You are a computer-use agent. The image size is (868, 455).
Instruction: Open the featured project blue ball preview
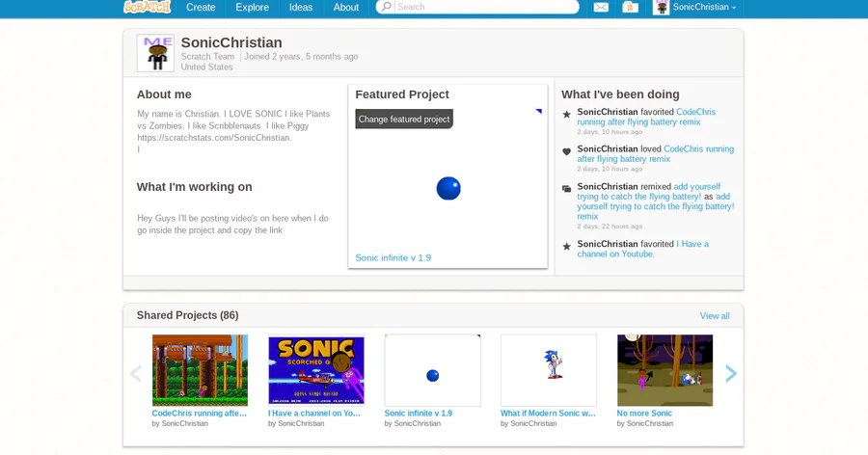pyautogui.click(x=448, y=188)
